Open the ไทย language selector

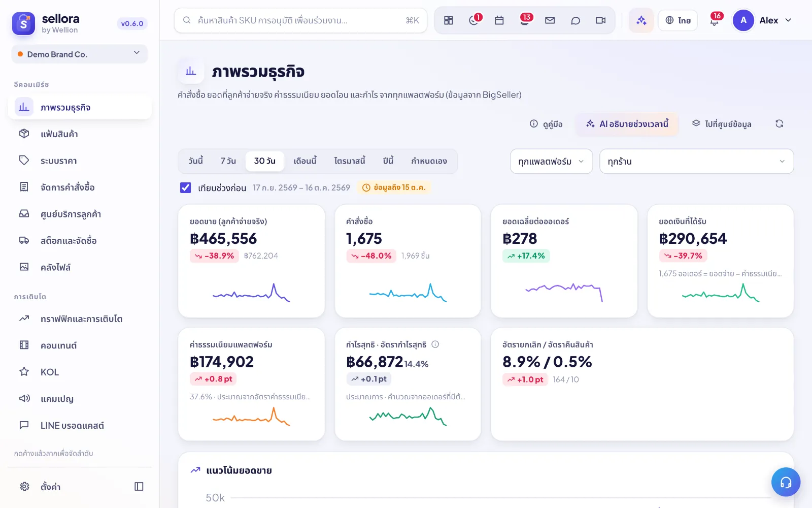coord(678,20)
